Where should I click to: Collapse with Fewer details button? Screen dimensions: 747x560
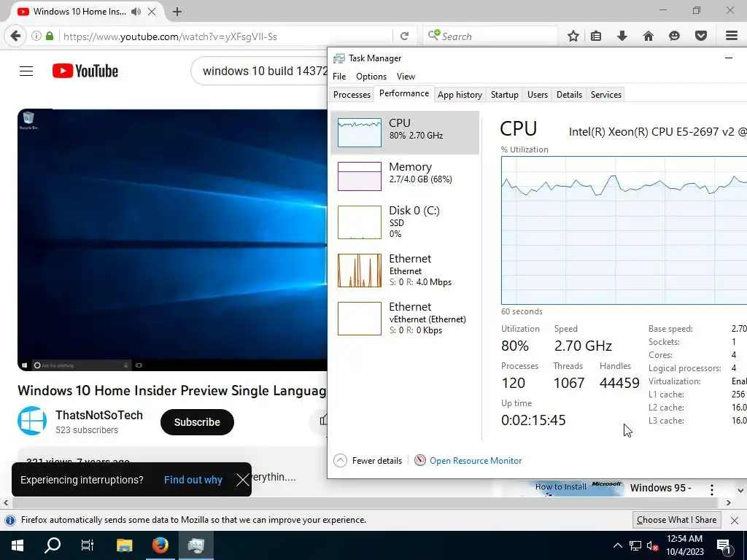[368, 461]
